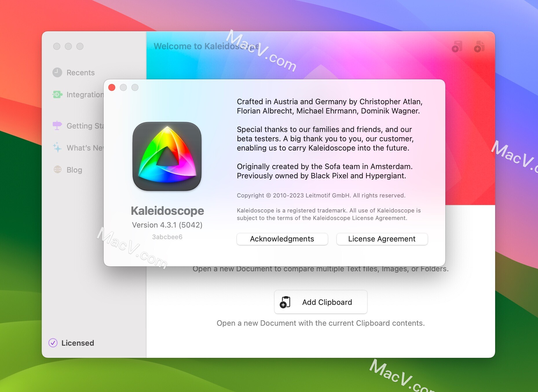Viewport: 538px width, 392px height.
Task: Click the Licensed checkmark icon
Action: point(53,343)
